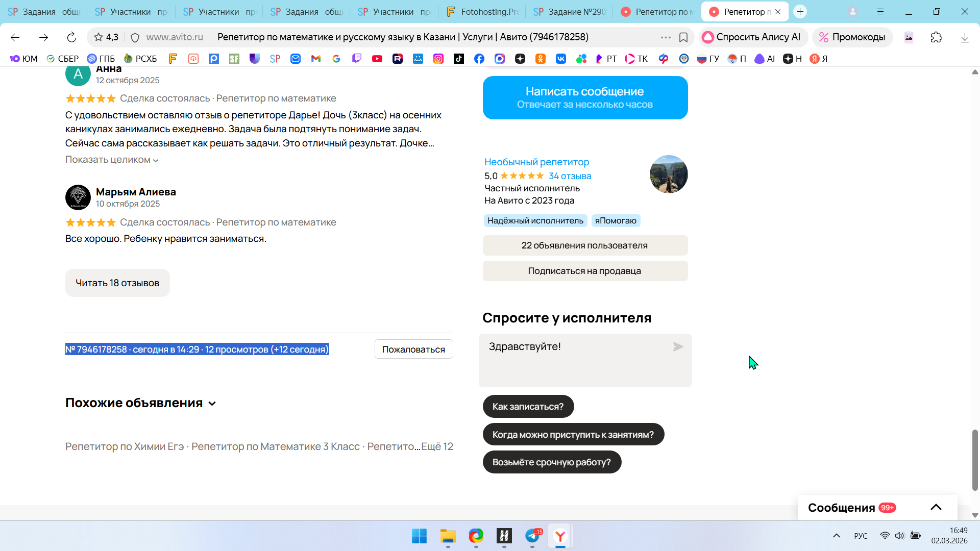Open browser extensions puzzle icon
The image size is (980, 551).
coord(936,37)
